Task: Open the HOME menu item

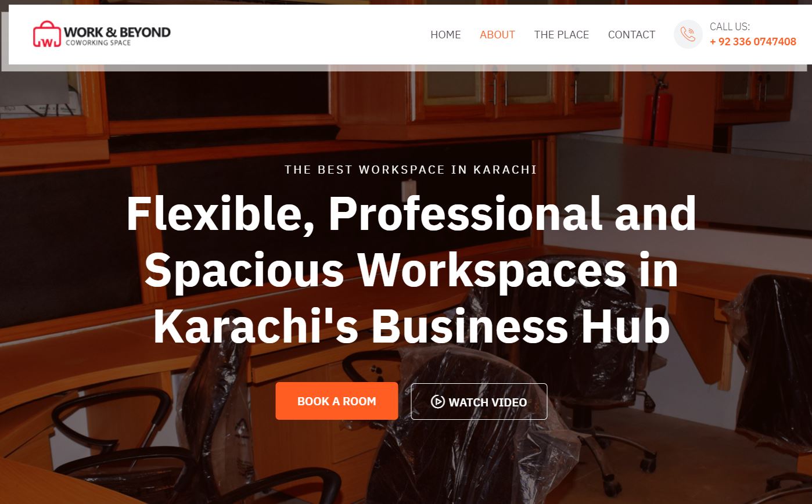Action: tap(445, 35)
